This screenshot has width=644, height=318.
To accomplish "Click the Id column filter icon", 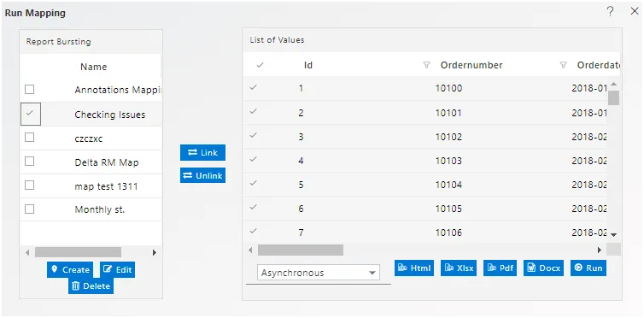I will [x=427, y=65].
